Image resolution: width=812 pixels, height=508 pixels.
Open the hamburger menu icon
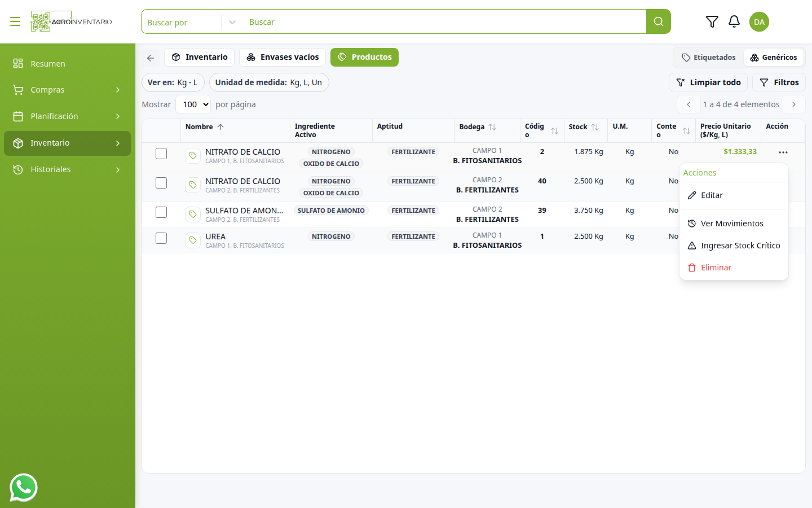[x=15, y=21]
